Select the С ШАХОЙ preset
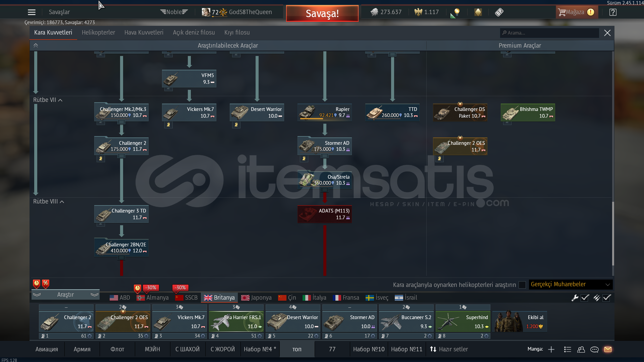 point(187,349)
